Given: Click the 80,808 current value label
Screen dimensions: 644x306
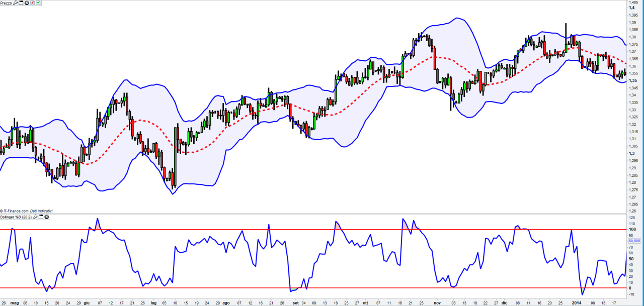Looking at the screenshot, I should [633, 241].
